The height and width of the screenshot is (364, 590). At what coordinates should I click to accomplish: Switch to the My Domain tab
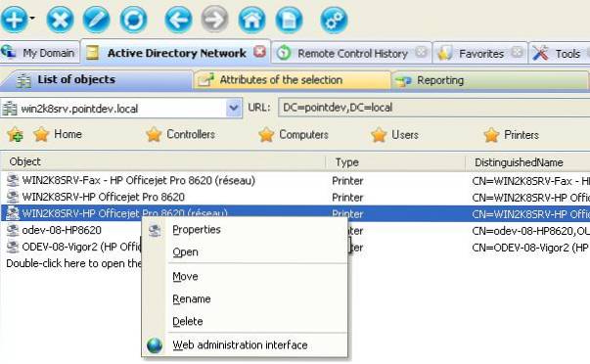click(x=39, y=53)
